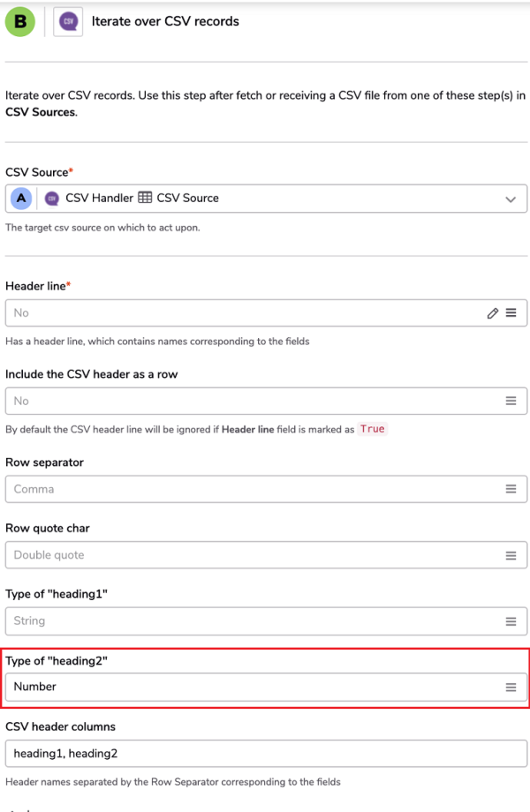Click the blue A step badge

(x=21, y=199)
